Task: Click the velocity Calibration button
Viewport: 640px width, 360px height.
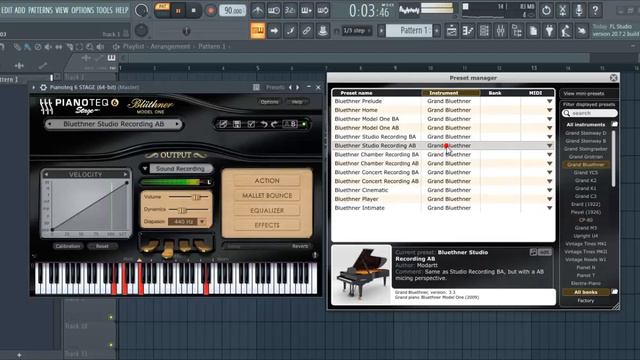Action: pyautogui.click(x=68, y=246)
